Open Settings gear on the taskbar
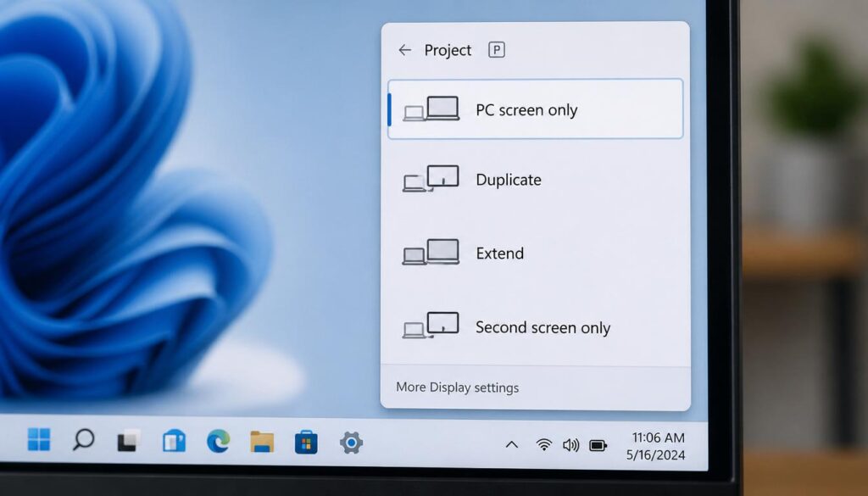Screen dimensions: 868x496 click(x=351, y=443)
